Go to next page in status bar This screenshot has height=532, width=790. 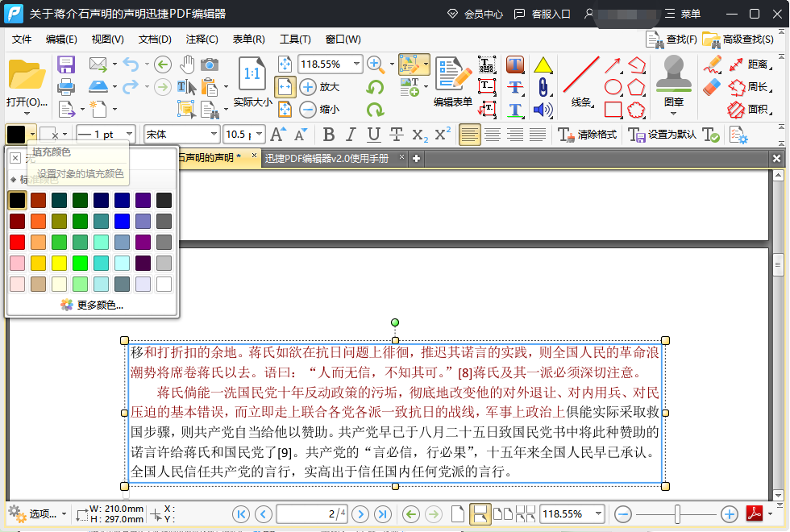pyautogui.click(x=360, y=514)
